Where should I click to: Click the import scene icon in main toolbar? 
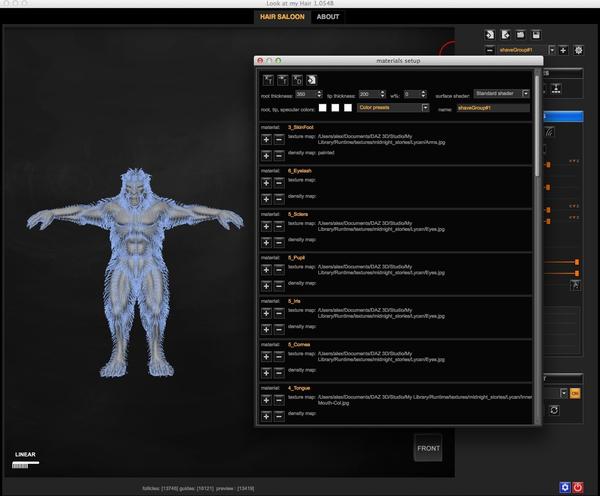point(489,35)
